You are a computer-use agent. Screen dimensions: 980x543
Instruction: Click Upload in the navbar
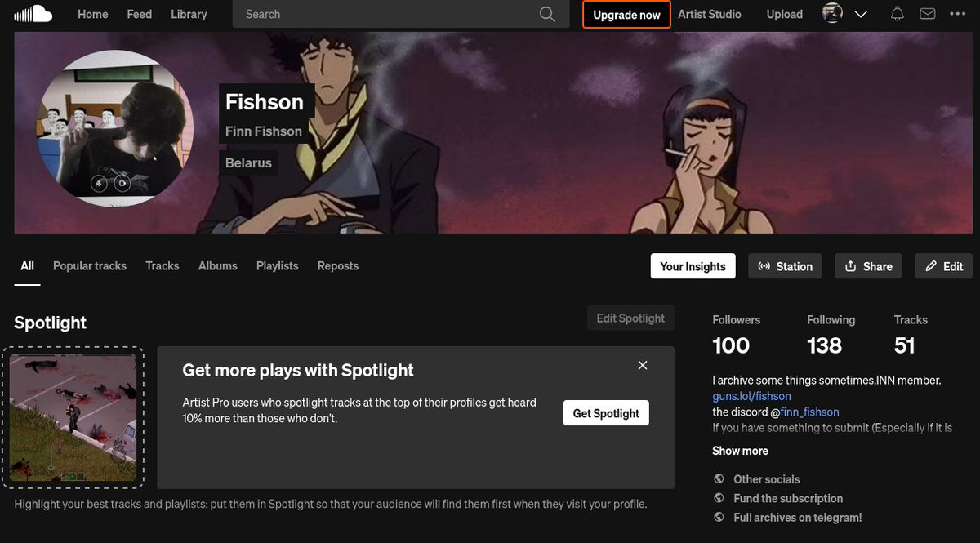[x=785, y=14]
